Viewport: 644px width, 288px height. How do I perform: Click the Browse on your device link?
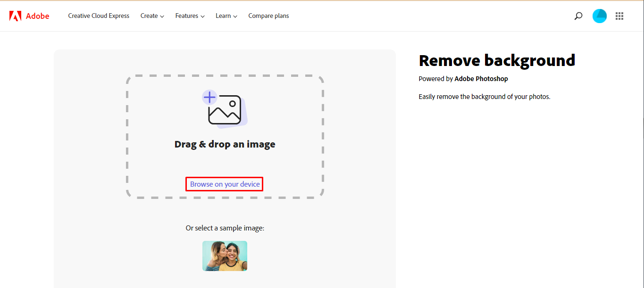coord(224,184)
